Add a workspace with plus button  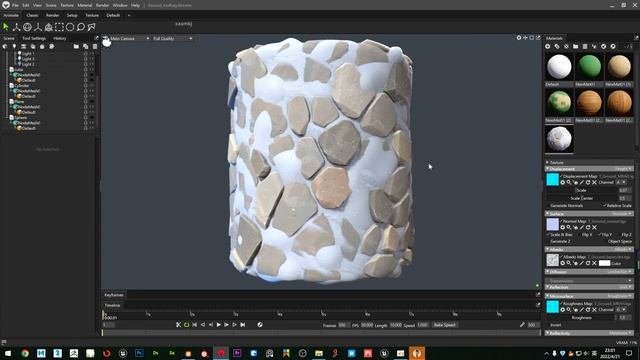(129, 16)
